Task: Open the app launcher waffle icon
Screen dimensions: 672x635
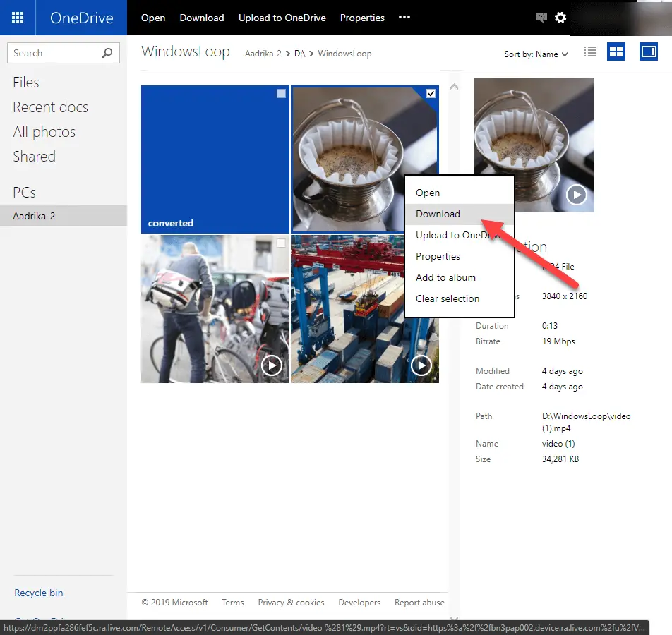Action: click(x=18, y=18)
